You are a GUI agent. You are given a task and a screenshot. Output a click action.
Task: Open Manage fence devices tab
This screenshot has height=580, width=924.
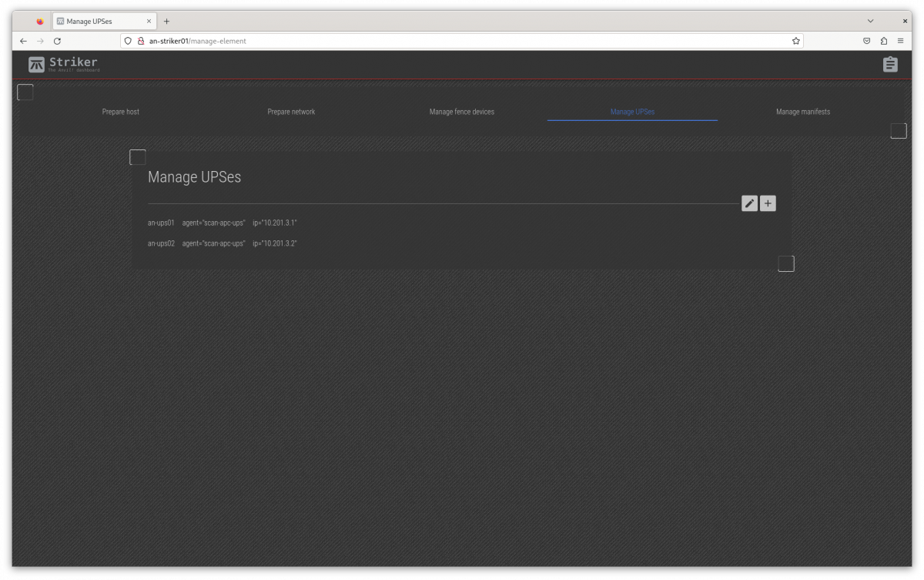[x=461, y=112]
